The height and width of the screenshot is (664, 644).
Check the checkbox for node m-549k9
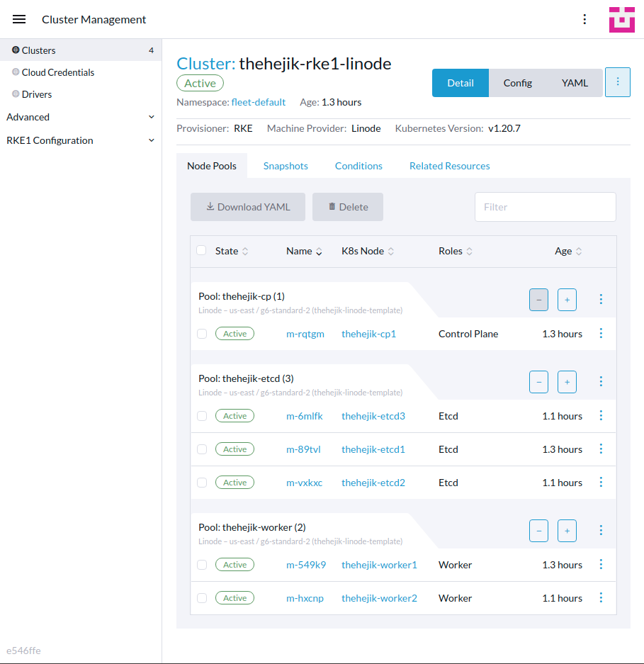coord(201,565)
